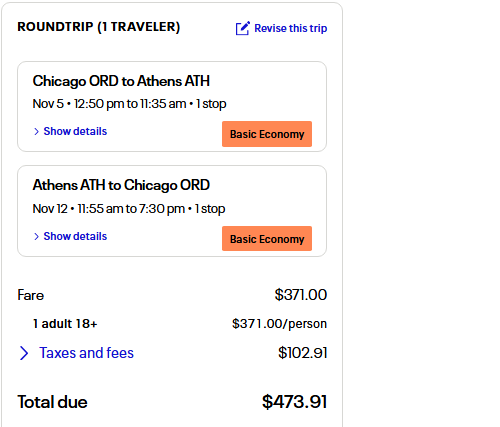Open the Revise this trip link
Screen dimensions: 500x427
pyautogui.click(x=290, y=28)
